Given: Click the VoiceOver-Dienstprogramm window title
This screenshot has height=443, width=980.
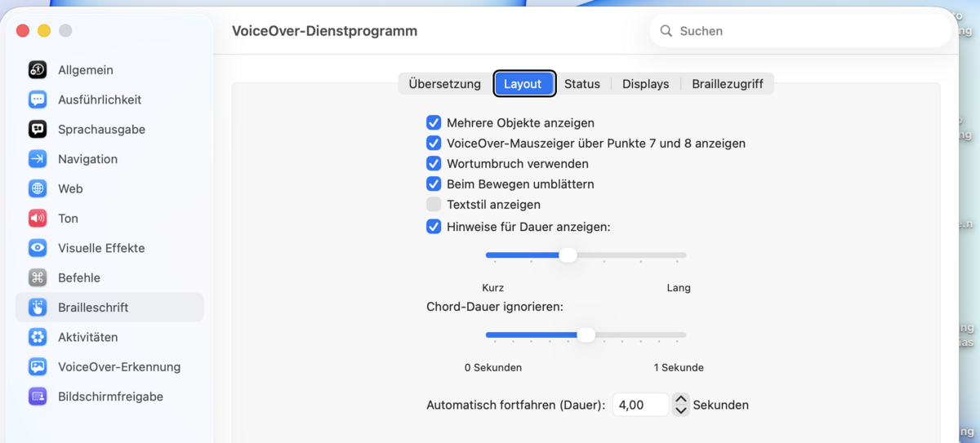Looking at the screenshot, I should coord(324,31).
